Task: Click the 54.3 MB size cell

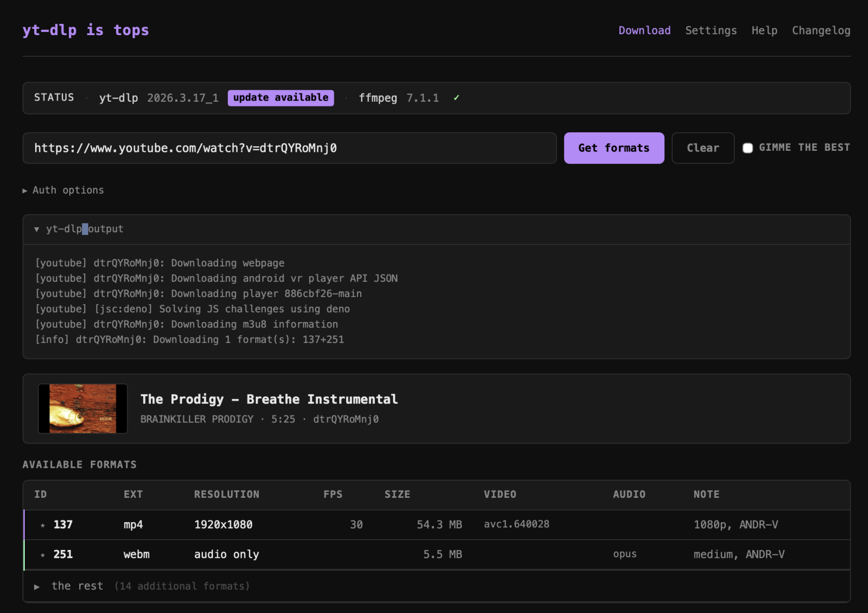Action: click(x=439, y=525)
